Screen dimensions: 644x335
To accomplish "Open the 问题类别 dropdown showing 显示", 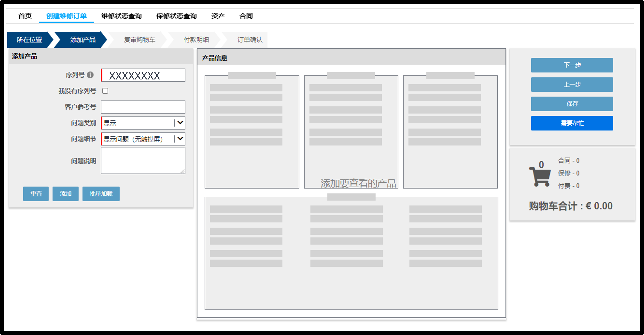I will [x=143, y=123].
